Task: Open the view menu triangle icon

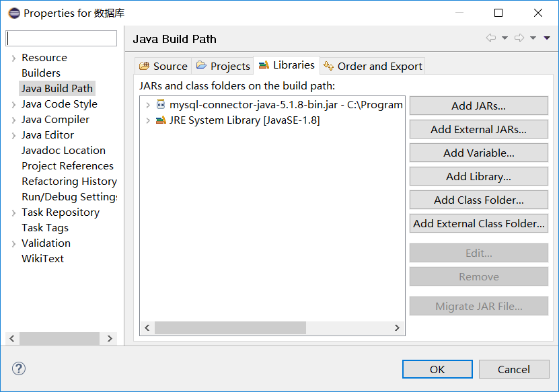Action: click(546, 38)
